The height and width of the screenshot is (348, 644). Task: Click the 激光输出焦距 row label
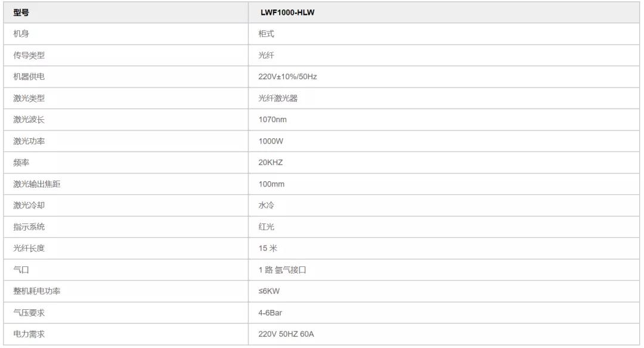[x=36, y=184]
